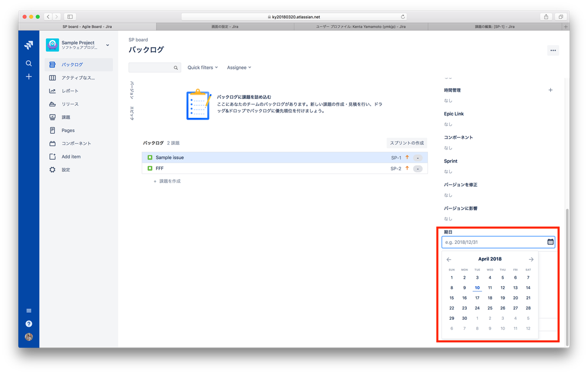Image resolution: width=588 pixels, height=374 pixels.
Task: Click the story icon of FFF issue
Action: 150,168
